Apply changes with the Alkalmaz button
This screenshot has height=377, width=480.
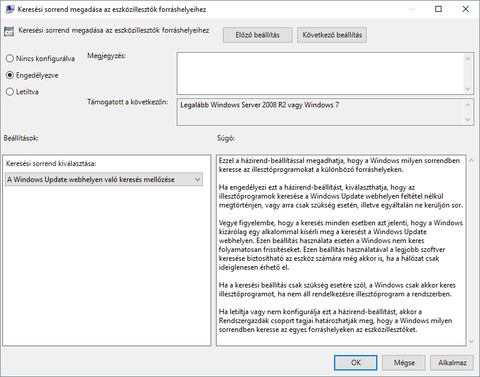(x=452, y=362)
